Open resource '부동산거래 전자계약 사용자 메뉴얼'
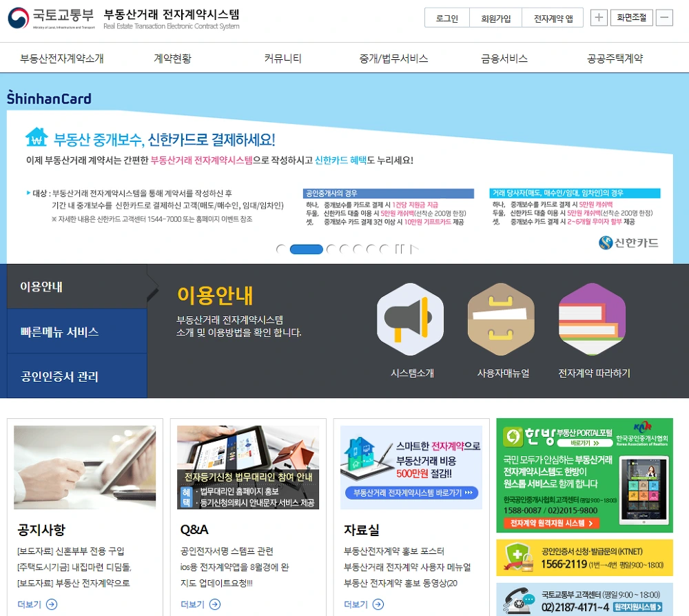This screenshot has height=616, width=689. coord(407,567)
